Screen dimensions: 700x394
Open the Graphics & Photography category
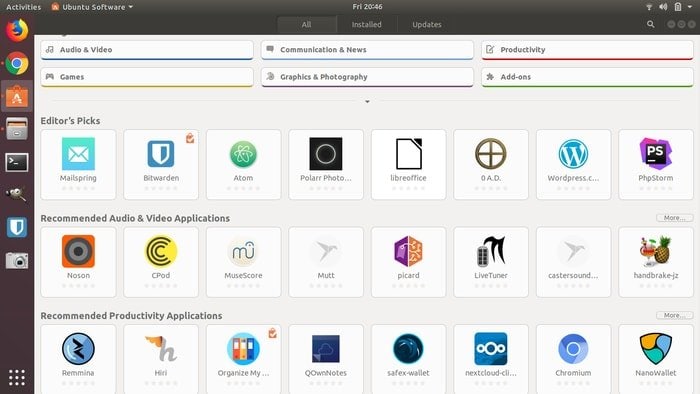(x=367, y=77)
